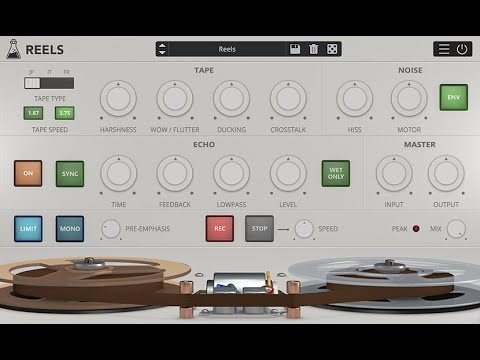Click the AudioThing flask logo

[13, 49]
